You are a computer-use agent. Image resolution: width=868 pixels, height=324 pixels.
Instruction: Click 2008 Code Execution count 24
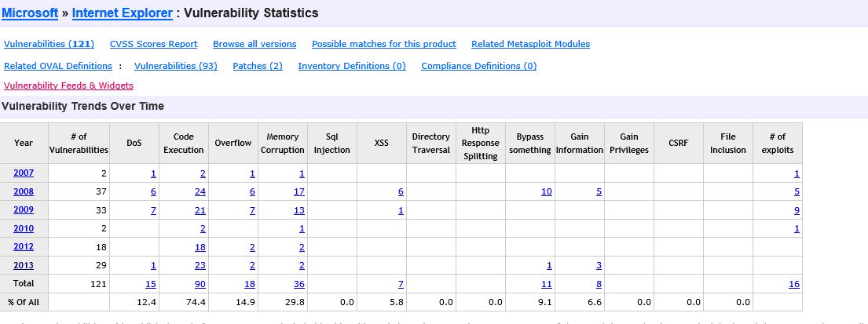click(x=200, y=191)
